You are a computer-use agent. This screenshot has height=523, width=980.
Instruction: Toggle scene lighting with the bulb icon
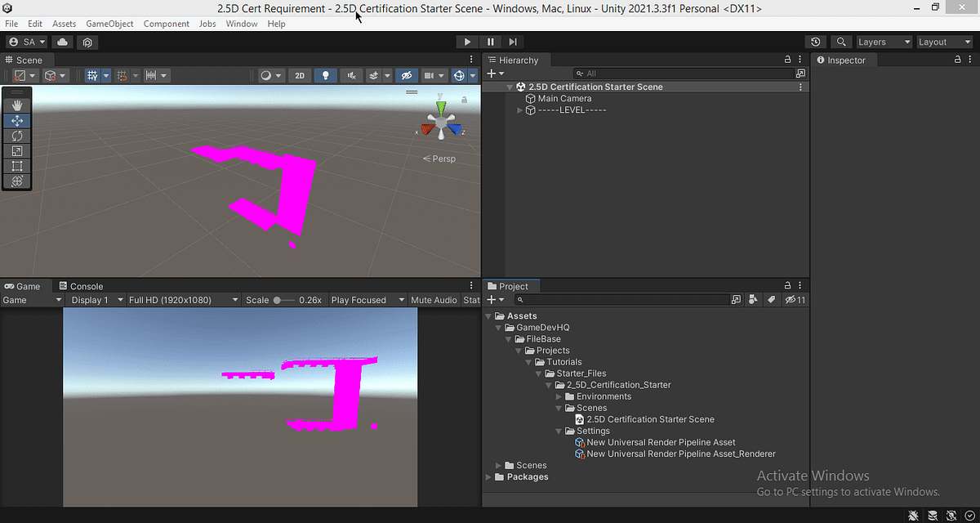[325, 74]
